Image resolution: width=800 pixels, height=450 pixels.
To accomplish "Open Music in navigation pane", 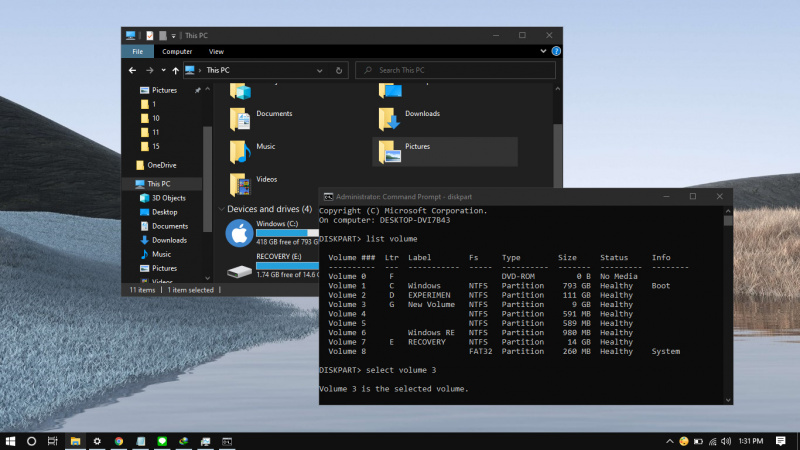I will point(161,254).
